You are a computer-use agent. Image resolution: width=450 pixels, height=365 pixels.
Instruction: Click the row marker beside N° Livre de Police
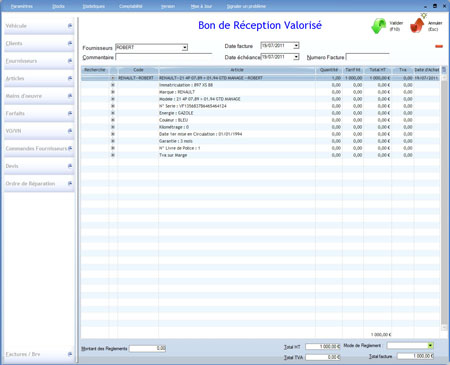point(113,148)
